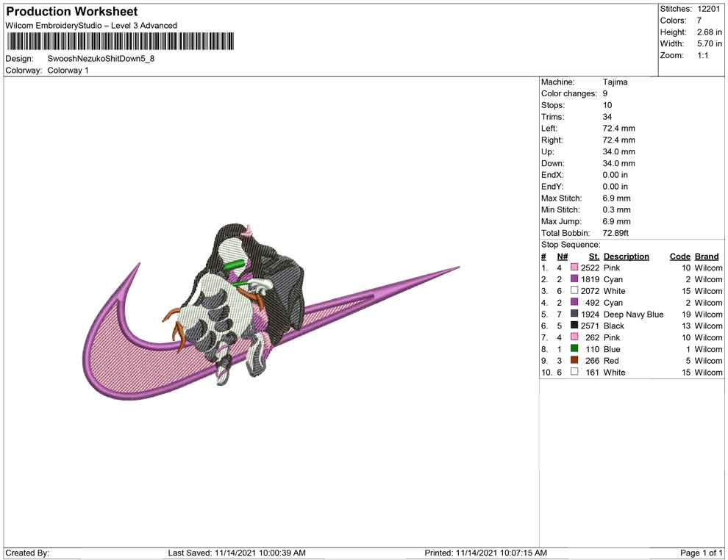
Task: Click the white swatch in row 161 White
Action: pos(574,372)
